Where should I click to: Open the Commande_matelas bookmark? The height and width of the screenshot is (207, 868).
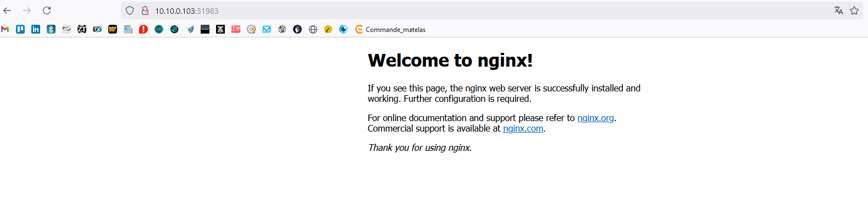(x=390, y=29)
